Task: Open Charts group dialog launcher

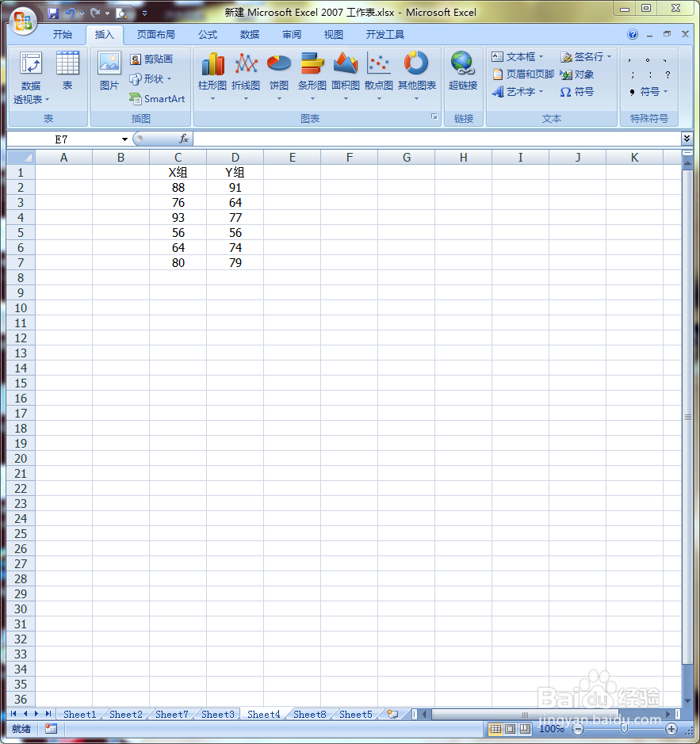Action: coord(434,116)
